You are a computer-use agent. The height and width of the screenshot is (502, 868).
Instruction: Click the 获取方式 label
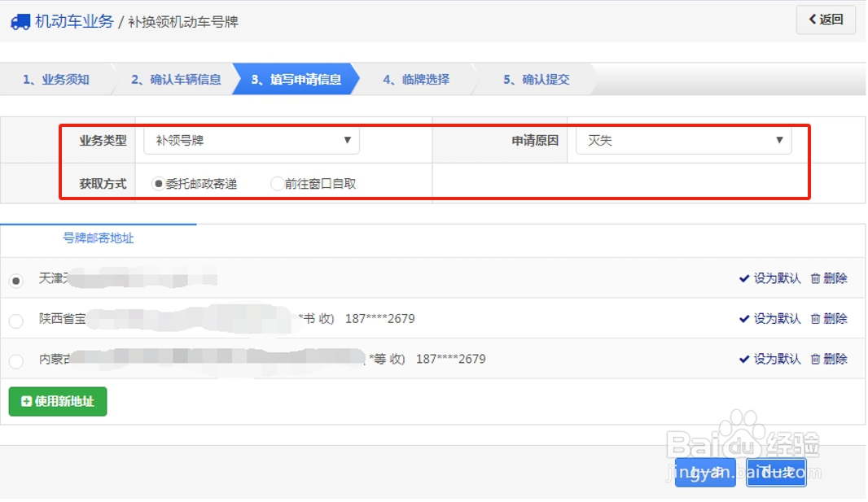(103, 184)
